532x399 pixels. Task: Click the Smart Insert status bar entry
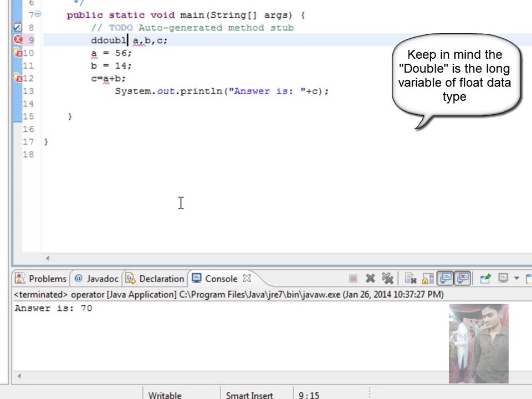249,395
